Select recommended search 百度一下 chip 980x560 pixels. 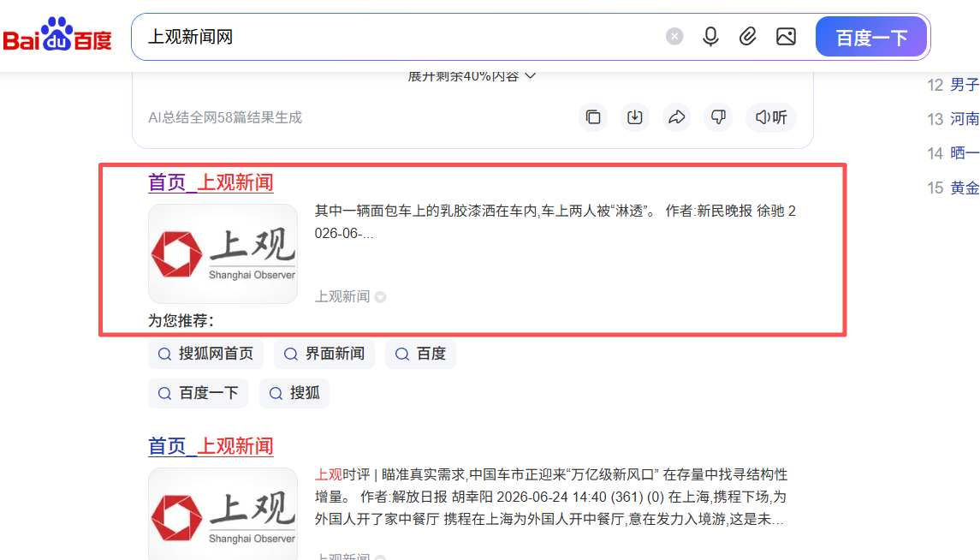point(198,393)
